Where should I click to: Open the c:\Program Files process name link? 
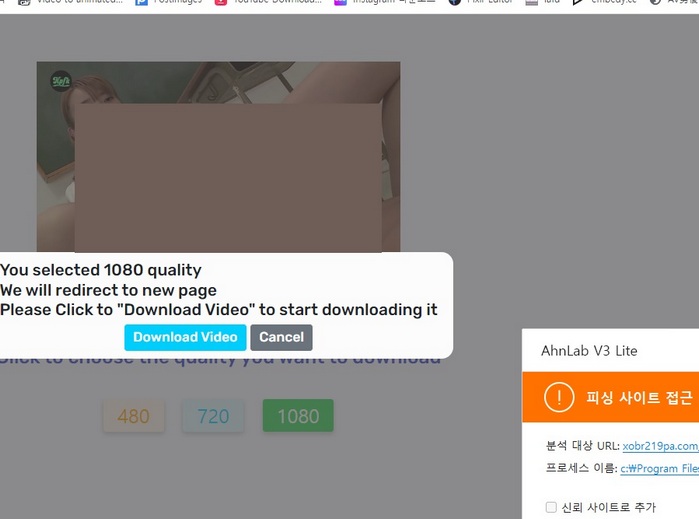(660, 468)
